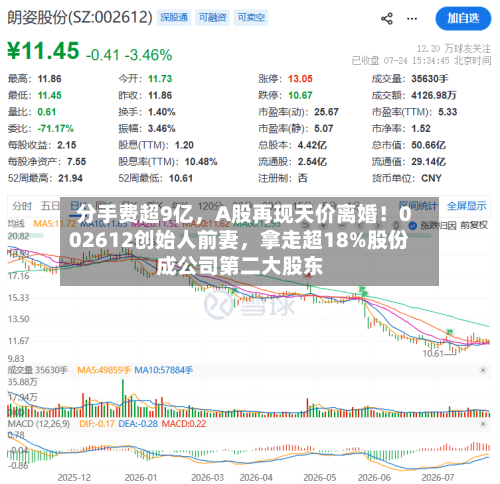Click the 2026-07 date axis label

[x=438, y=478]
